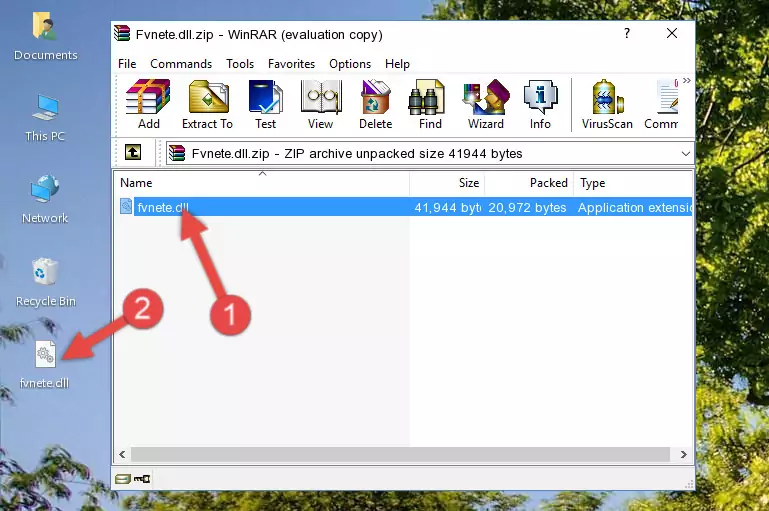Select the fvnete.dll desktop file icon
Viewport: 769px width, 511px height.
click(x=45, y=365)
